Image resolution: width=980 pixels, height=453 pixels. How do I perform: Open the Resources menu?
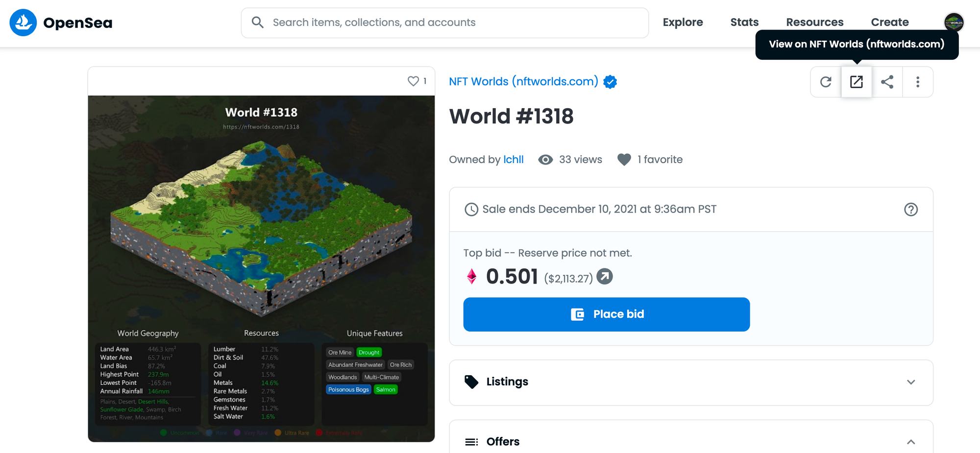(815, 23)
